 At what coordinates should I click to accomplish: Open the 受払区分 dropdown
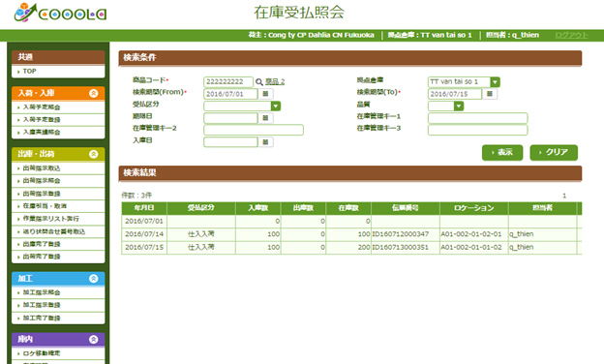point(276,106)
